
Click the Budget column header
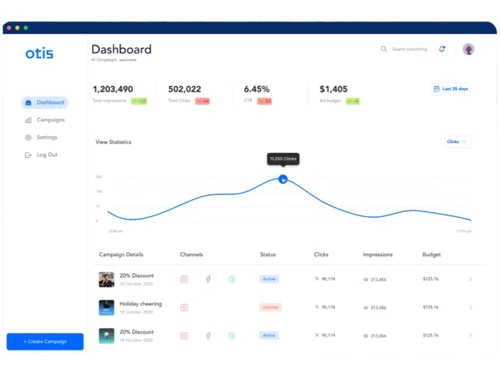tap(431, 255)
